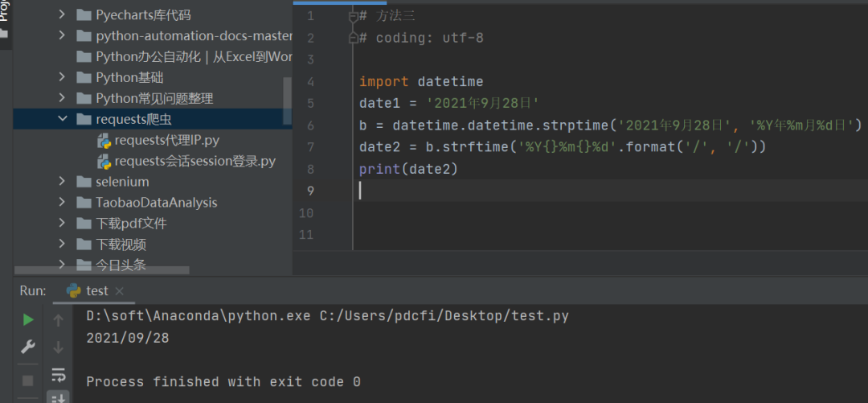
Task: Expand the python-automation-docs-master folder
Action: pyautogui.click(x=63, y=36)
